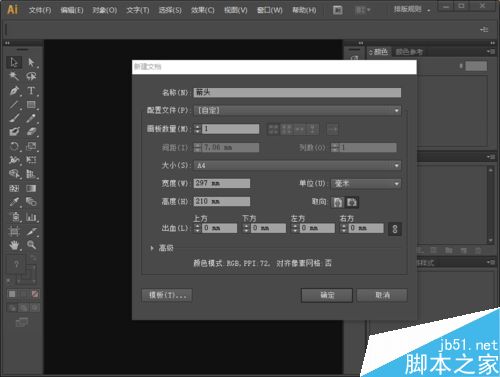Select the Scale tool
Image resolution: width=500 pixels, height=377 pixels.
click(x=31, y=146)
